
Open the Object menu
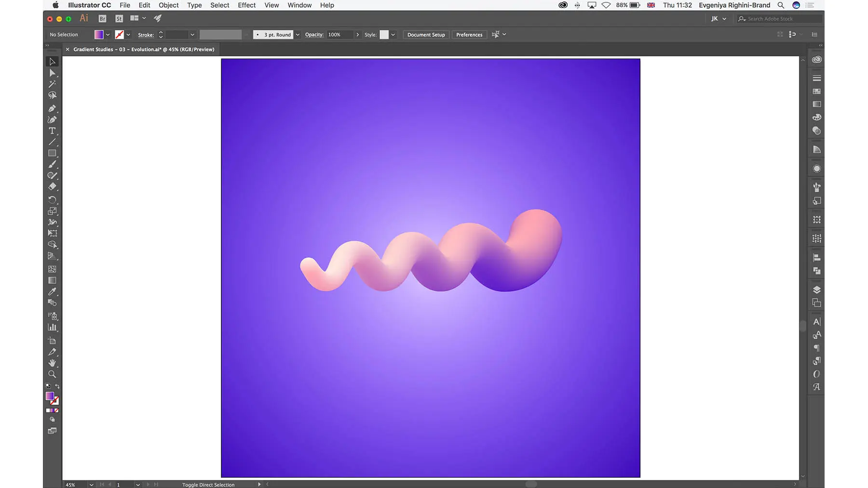point(168,5)
